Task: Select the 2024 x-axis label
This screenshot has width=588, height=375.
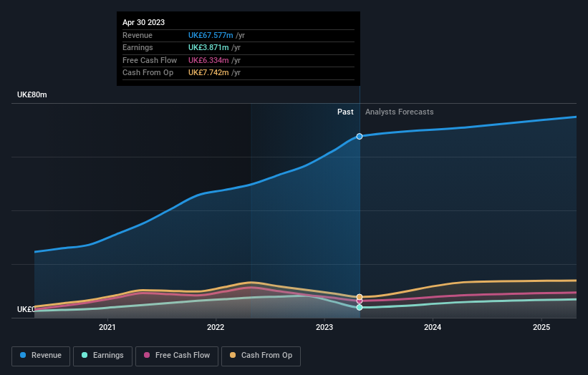Action: [x=433, y=327]
